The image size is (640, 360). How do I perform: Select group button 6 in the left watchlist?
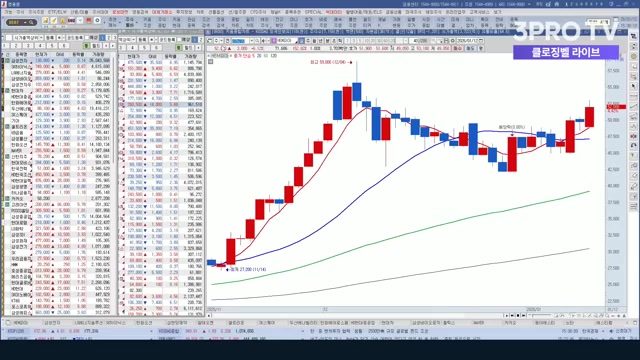(64, 46)
